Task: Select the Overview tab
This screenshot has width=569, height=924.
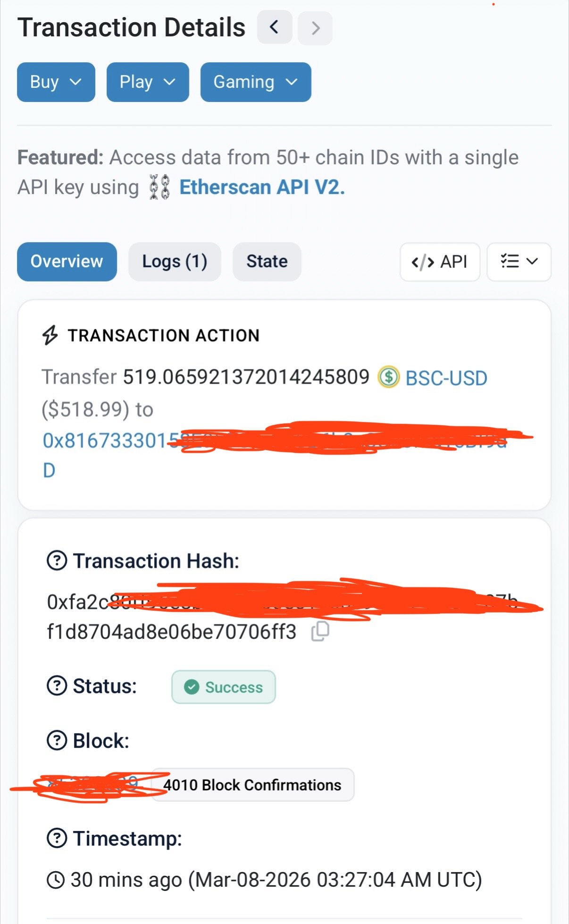Action: tap(67, 262)
